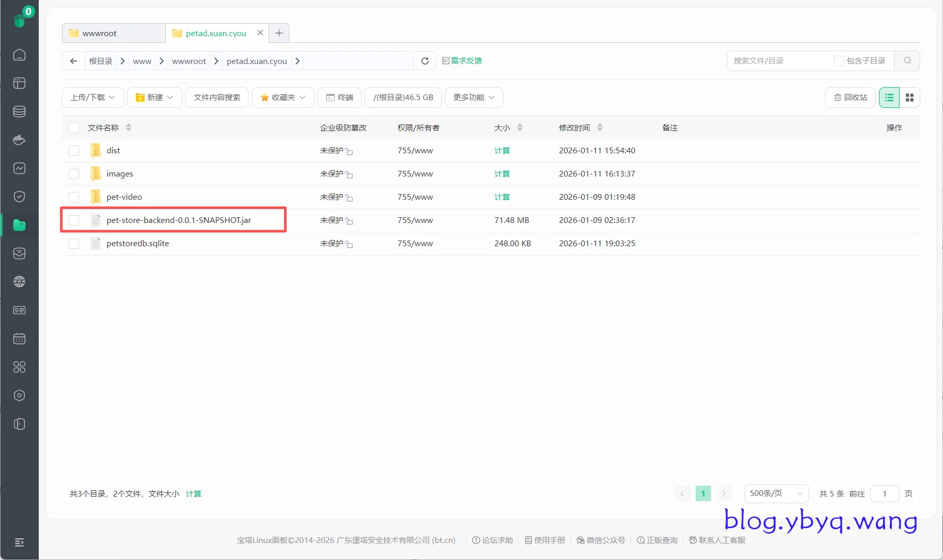Check the box for pet-store-backend-0.0.1-SNAPSHOT.jar
Image resolution: width=943 pixels, height=560 pixels.
point(74,220)
